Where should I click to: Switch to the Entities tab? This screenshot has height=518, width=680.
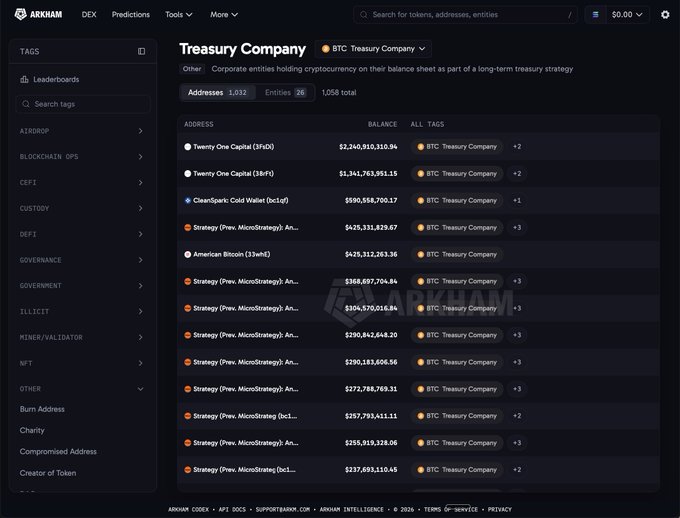[285, 92]
